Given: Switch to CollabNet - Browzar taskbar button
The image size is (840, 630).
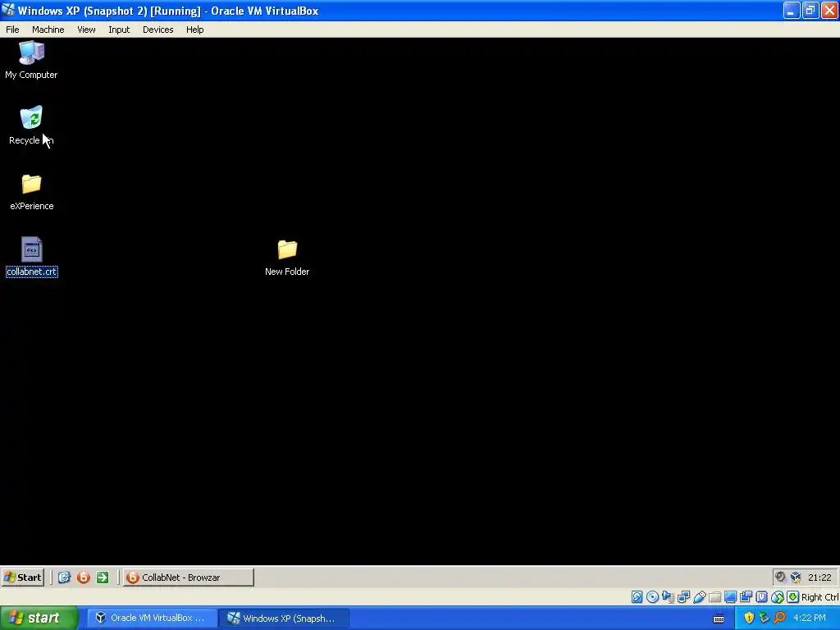Looking at the screenshot, I should coord(188,577).
